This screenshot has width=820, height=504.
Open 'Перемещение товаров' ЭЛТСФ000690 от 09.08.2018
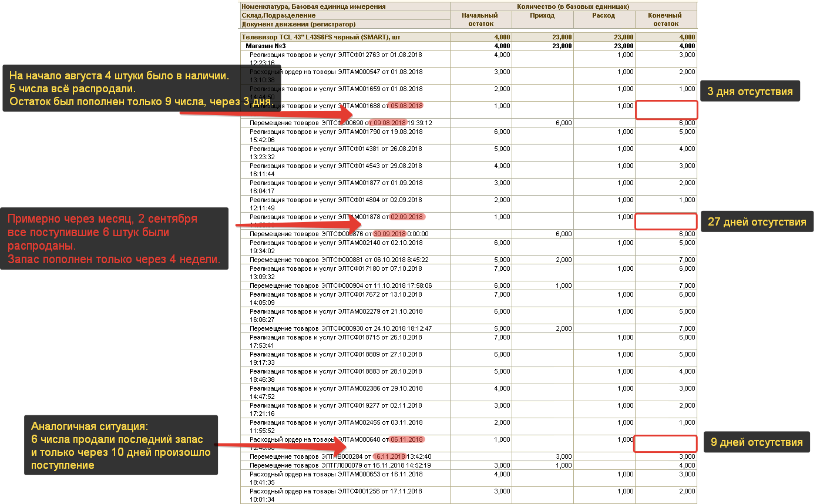(x=341, y=123)
